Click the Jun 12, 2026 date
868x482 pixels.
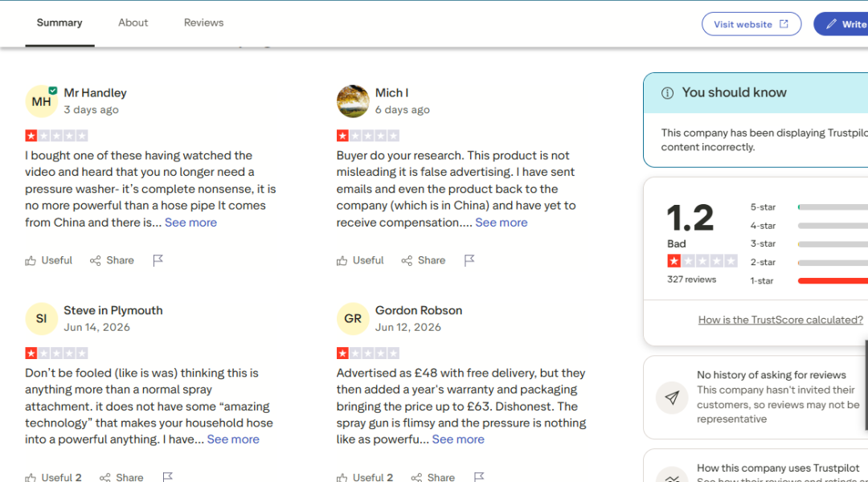click(x=408, y=327)
